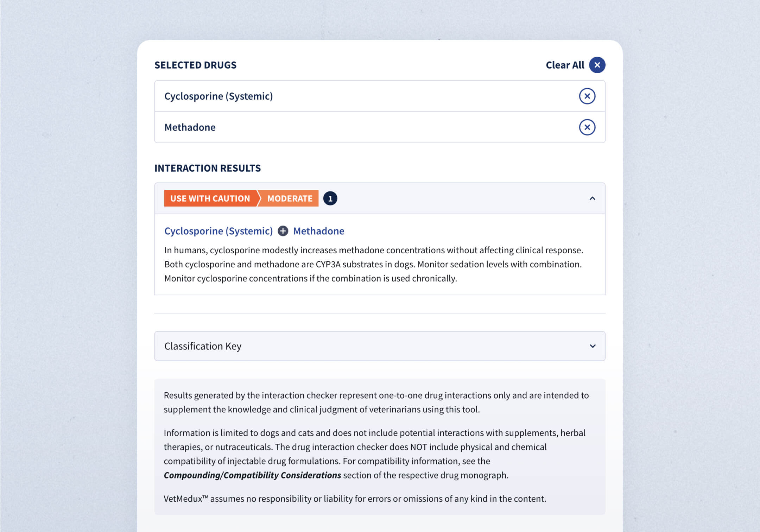The image size is (760, 532).
Task: Open the Methadone link in results
Action: (x=318, y=231)
